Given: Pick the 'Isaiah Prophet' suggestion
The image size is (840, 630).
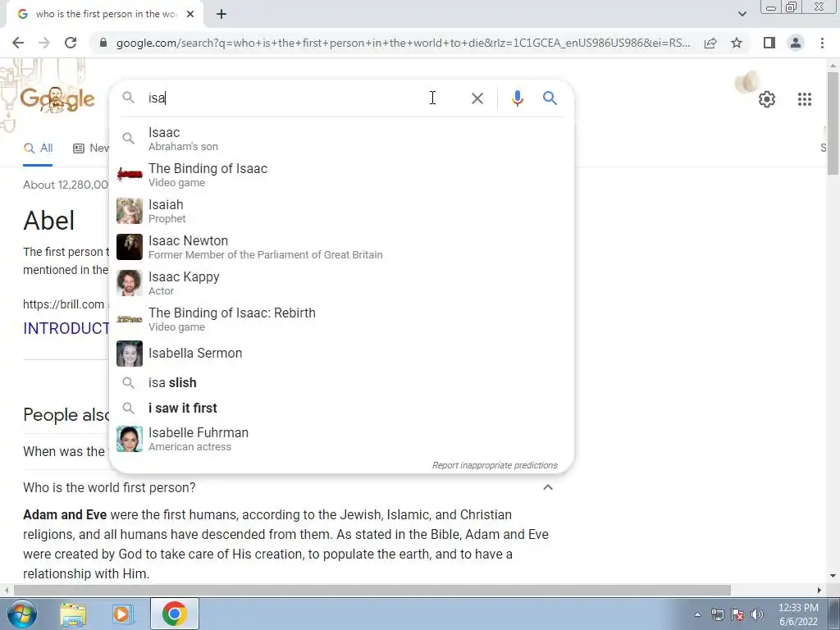Looking at the screenshot, I should tap(341, 211).
